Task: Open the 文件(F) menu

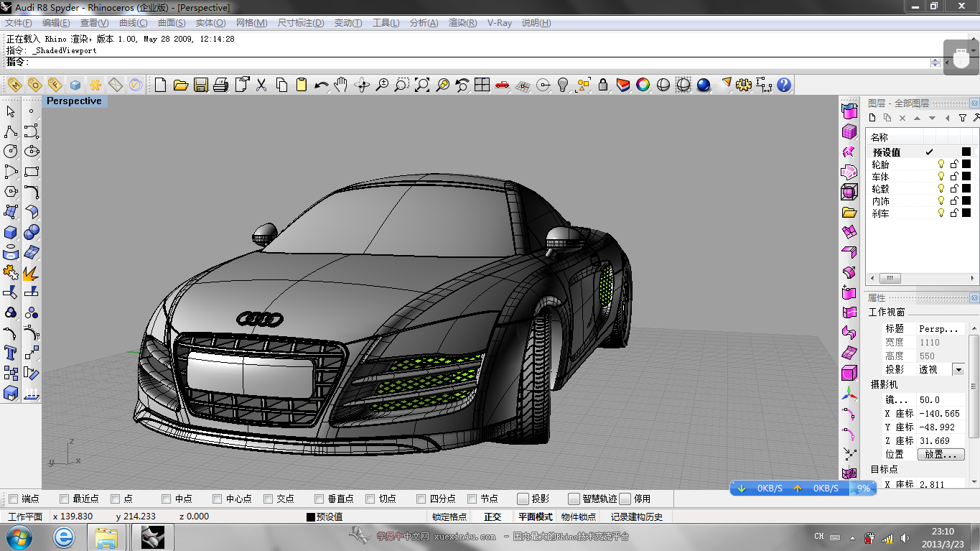Action: tap(19, 23)
